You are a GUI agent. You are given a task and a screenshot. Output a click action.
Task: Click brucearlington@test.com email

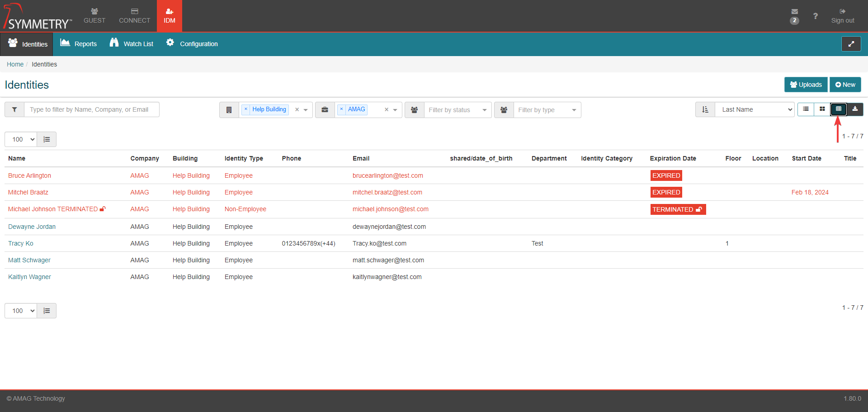(x=388, y=175)
